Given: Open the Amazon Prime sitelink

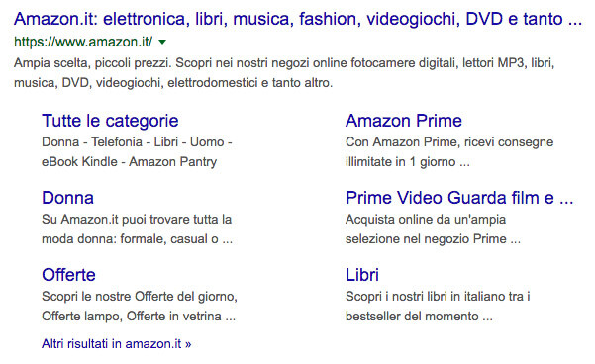Looking at the screenshot, I should (404, 121).
